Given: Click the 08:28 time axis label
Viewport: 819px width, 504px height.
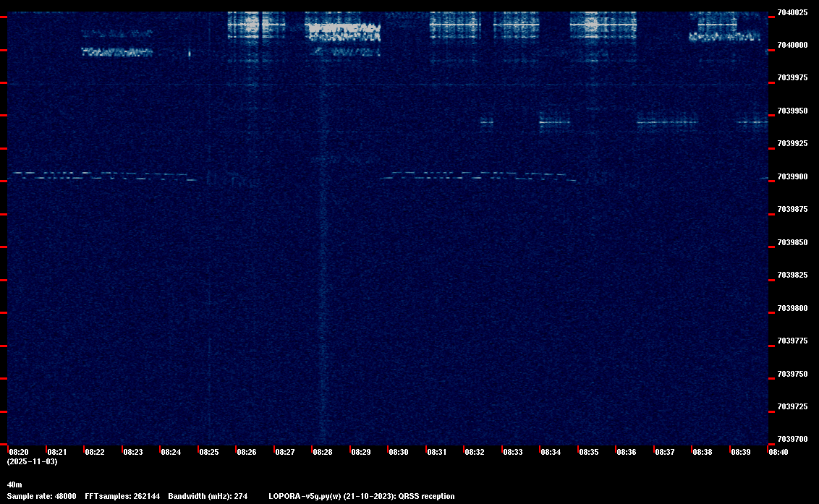Looking at the screenshot, I should point(323,452).
